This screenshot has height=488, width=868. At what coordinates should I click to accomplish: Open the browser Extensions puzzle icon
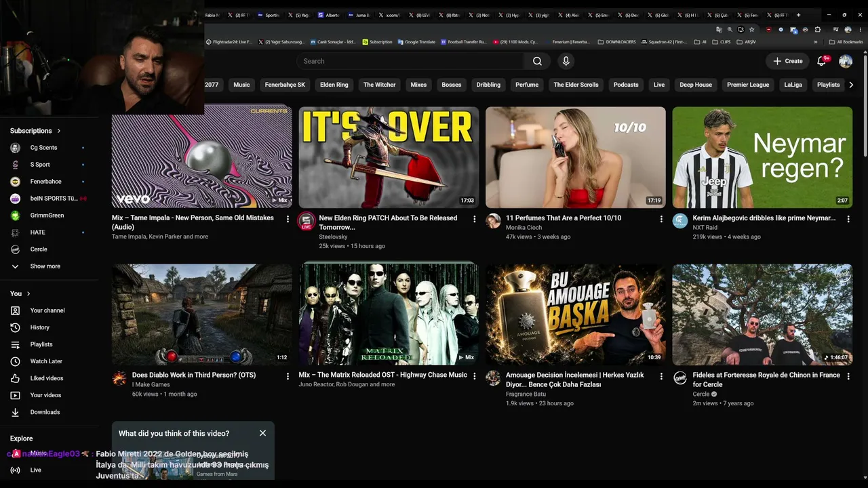pos(818,30)
